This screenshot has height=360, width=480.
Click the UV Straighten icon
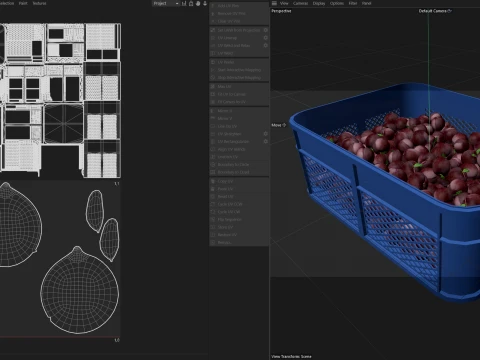(213, 134)
